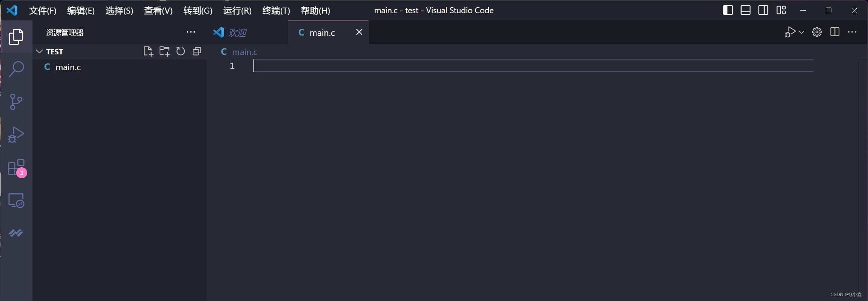The width and height of the screenshot is (868, 301).
Task: Open the Search view in activity bar
Action: point(16,69)
